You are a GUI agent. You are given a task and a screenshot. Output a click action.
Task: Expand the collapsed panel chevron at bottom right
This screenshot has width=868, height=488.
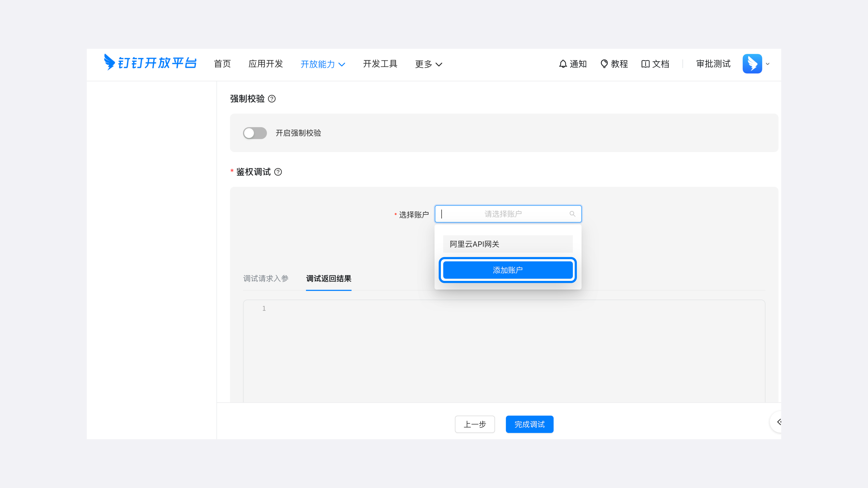(779, 421)
